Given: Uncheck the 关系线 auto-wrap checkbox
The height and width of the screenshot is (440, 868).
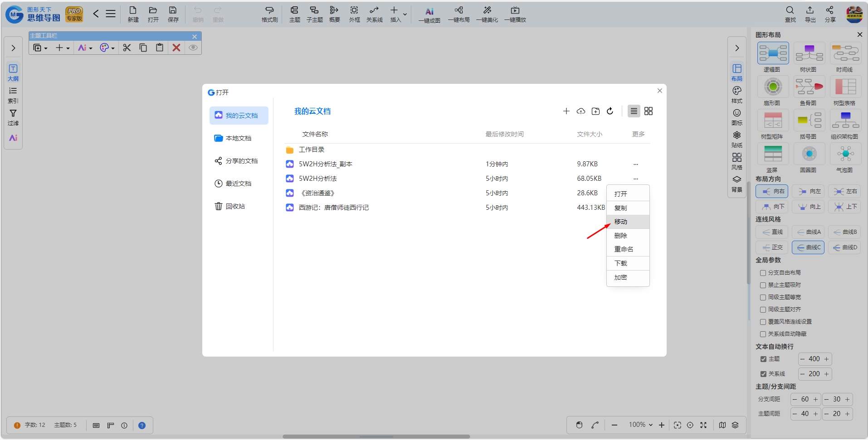Looking at the screenshot, I should [x=763, y=374].
